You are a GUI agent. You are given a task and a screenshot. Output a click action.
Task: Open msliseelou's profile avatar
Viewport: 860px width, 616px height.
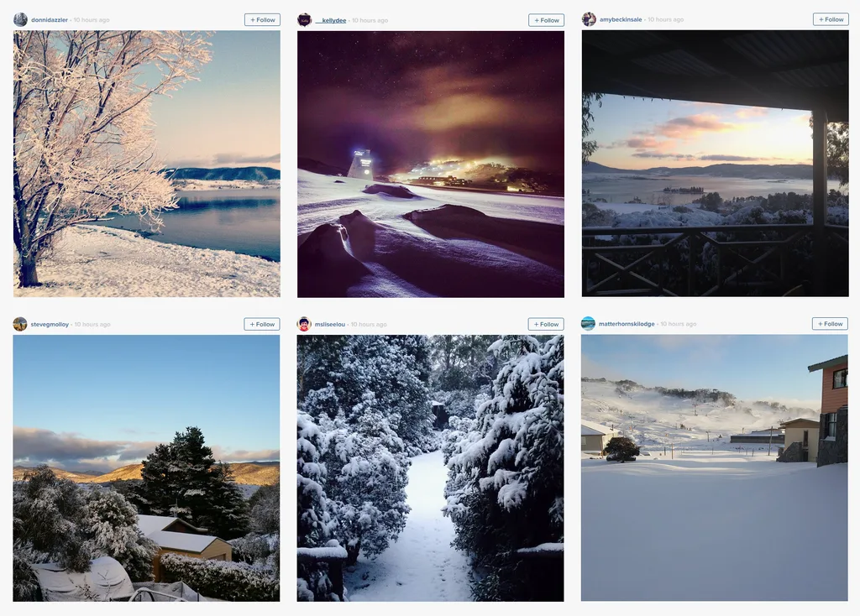click(x=304, y=324)
